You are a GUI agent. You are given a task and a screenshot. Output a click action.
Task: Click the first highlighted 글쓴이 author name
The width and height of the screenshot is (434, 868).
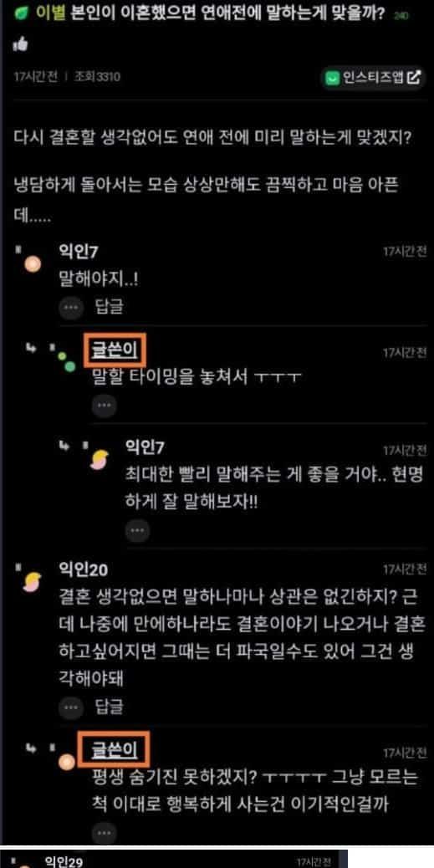pos(115,350)
